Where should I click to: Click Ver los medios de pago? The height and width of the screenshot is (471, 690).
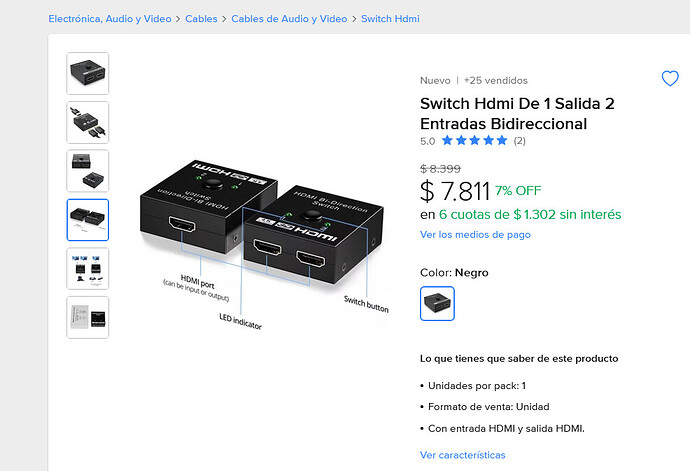pos(475,235)
